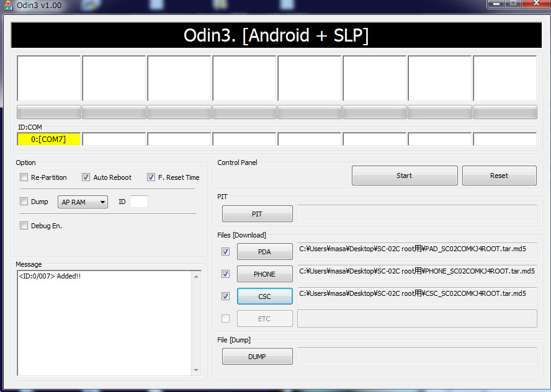The height and width of the screenshot is (392, 551).
Task: Enable the Re-Partition checkbox
Action: click(x=24, y=177)
